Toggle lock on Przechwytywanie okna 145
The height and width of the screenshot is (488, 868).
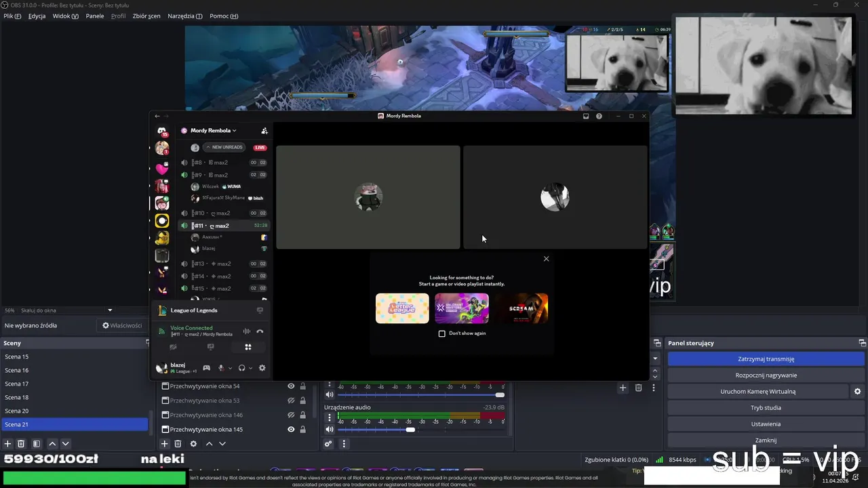click(302, 429)
